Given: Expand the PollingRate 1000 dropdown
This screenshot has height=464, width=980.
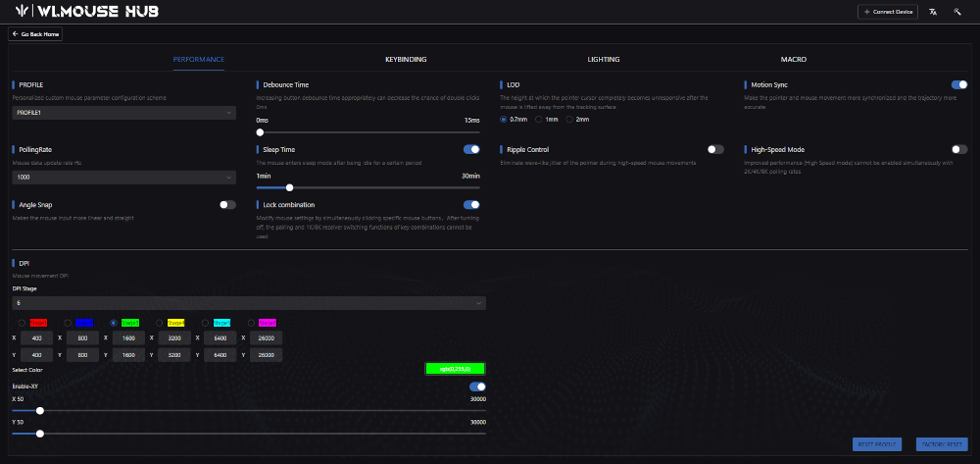Looking at the screenshot, I should pyautogui.click(x=123, y=178).
